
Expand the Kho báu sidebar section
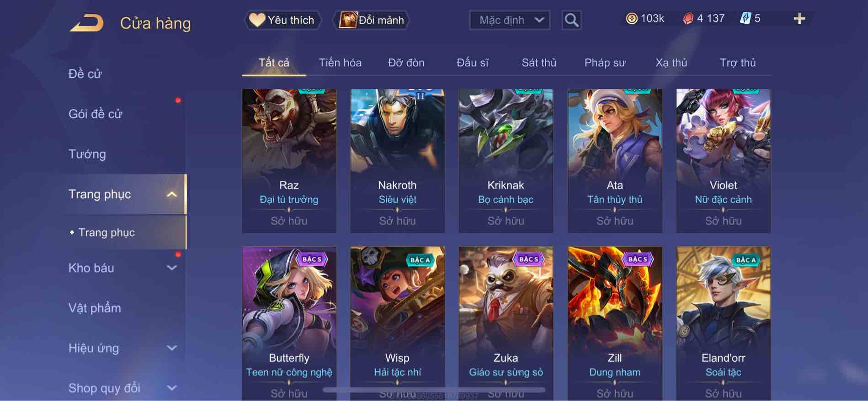pyautogui.click(x=171, y=268)
